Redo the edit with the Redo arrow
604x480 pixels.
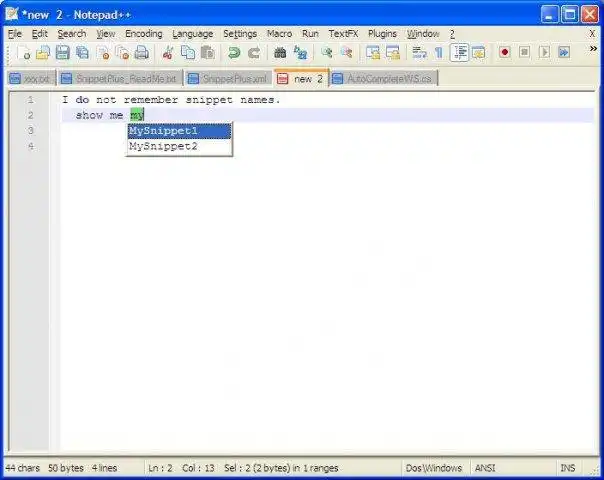click(254, 52)
